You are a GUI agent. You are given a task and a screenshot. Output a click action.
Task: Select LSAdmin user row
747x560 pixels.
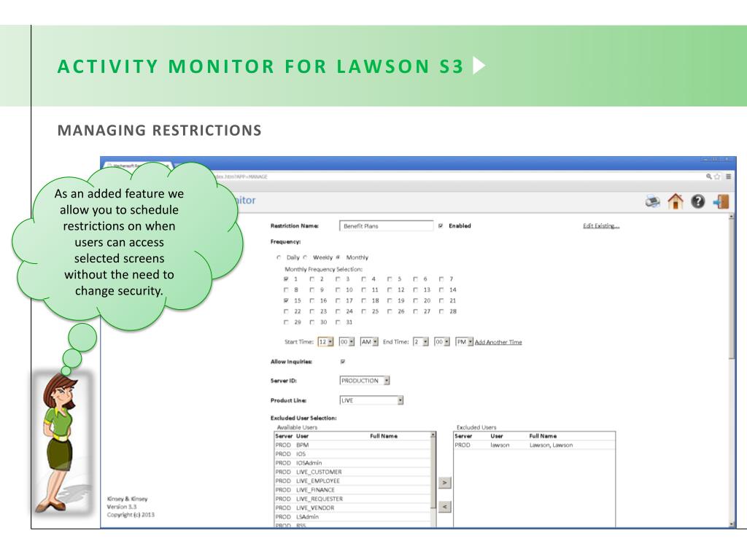[x=352, y=517]
